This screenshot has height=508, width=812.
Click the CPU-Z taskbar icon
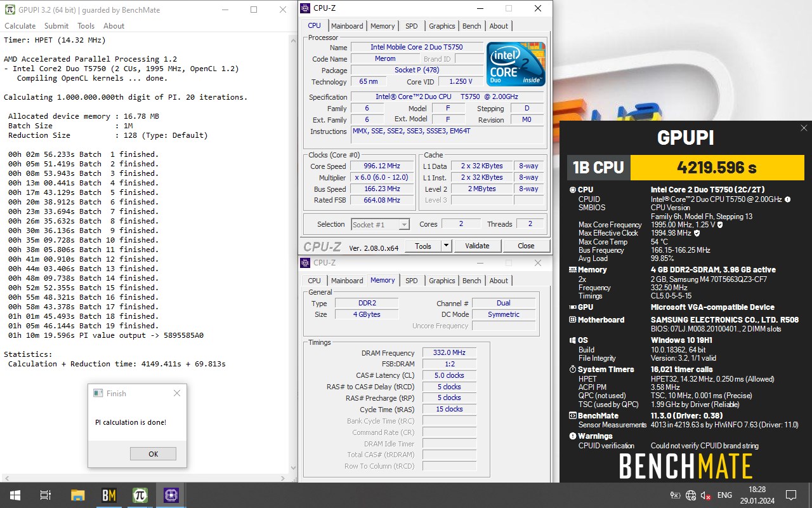coord(171,495)
